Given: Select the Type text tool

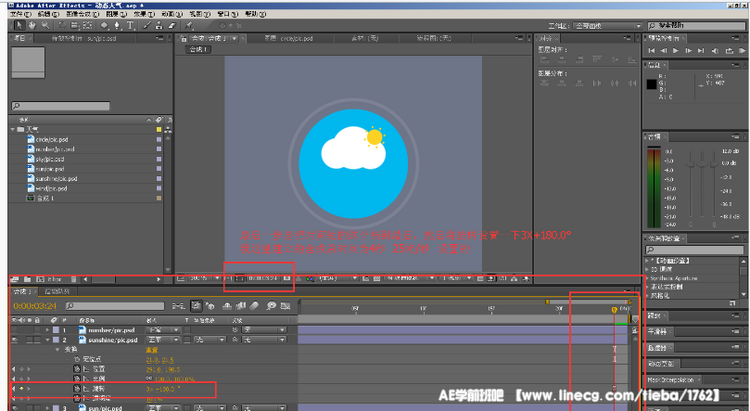Looking at the screenshot, I should click(x=130, y=25).
